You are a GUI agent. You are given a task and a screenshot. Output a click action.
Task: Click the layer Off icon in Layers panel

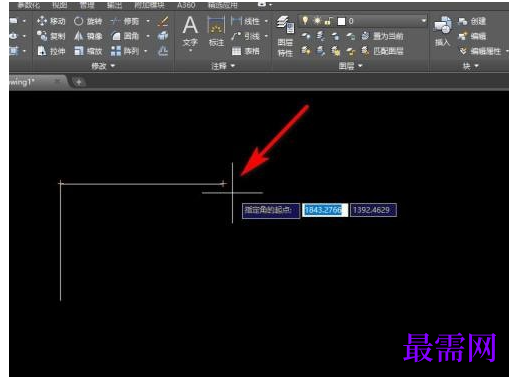point(306,36)
